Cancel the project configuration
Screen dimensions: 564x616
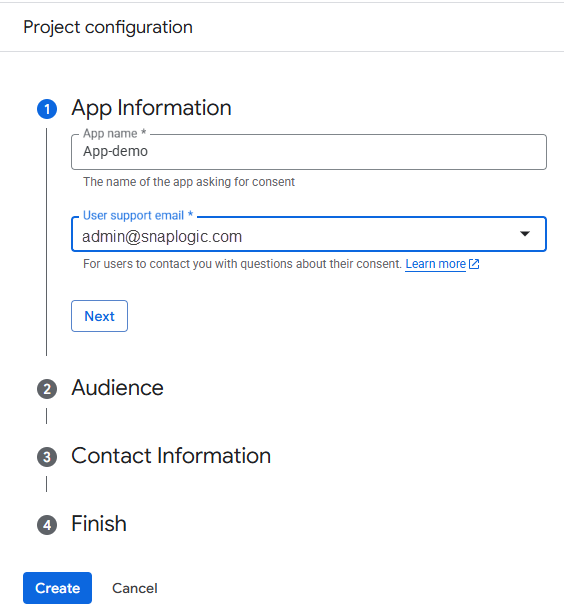(x=135, y=588)
